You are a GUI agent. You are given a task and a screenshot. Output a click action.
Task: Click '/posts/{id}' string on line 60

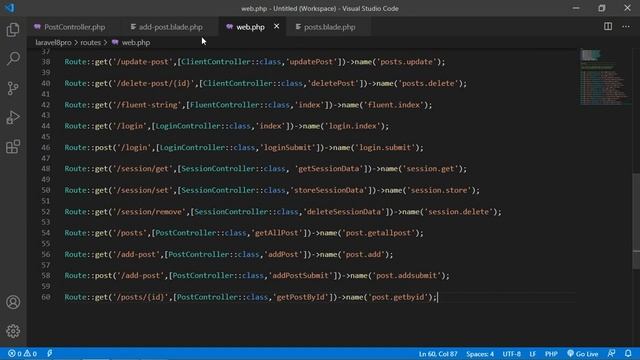click(141, 297)
